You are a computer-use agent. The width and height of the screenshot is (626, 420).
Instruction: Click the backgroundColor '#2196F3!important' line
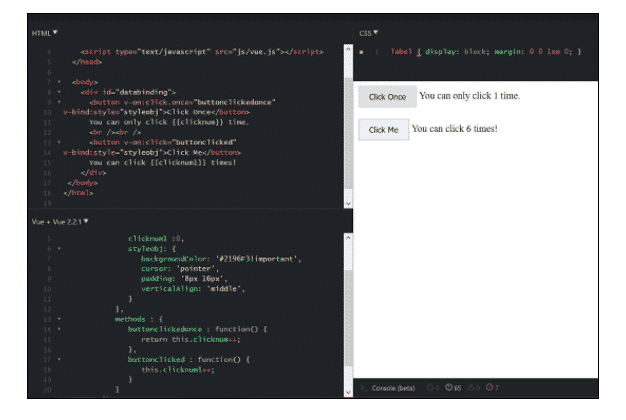221,259
